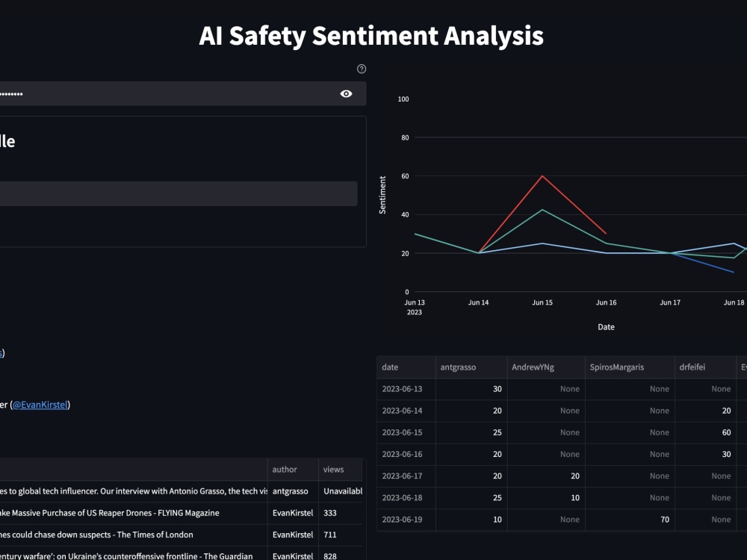Select the views cell showing 828
This screenshot has height=560, width=747.
click(341, 554)
